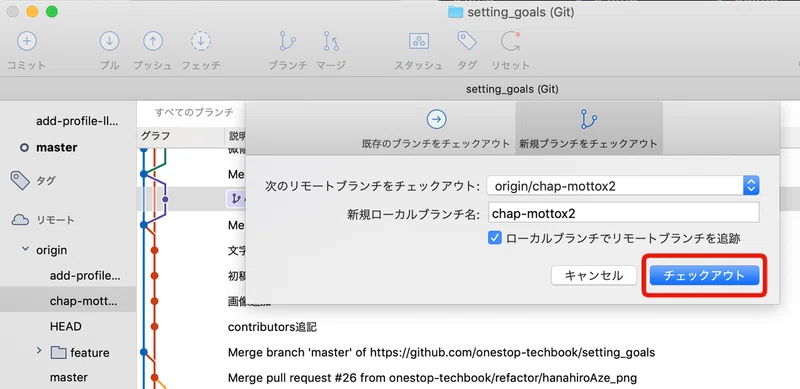Click the purple graph node on the highlighted row
The image size is (800, 389).
[165, 199]
